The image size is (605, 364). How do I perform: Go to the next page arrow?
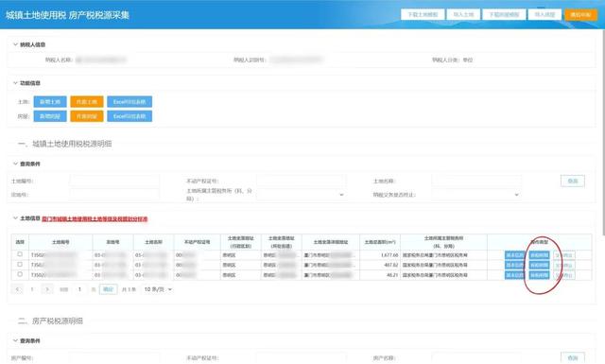click(x=47, y=289)
